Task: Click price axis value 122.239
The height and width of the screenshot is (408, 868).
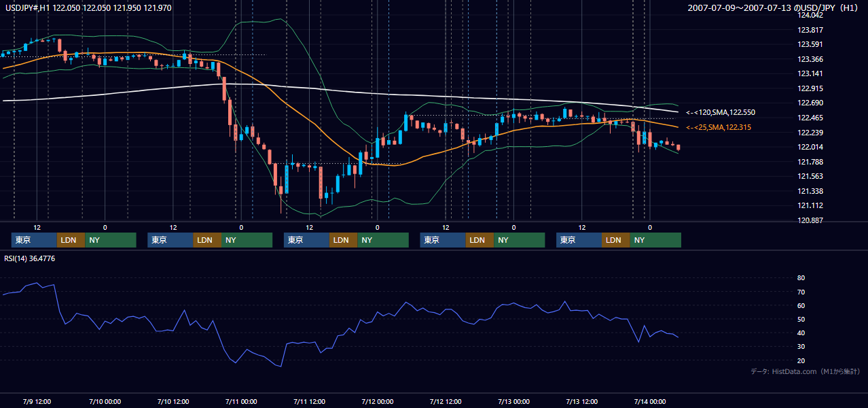Action: (x=810, y=133)
